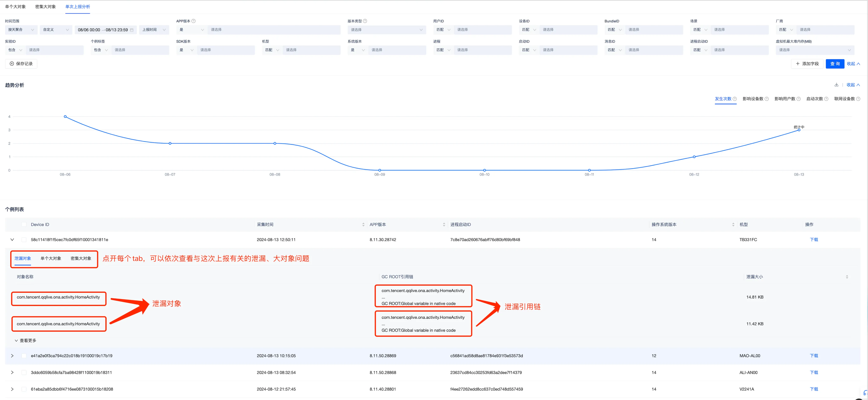Click the sort arrows on the 采集时间 column
Screen dimensions: 868x400
[363, 224]
